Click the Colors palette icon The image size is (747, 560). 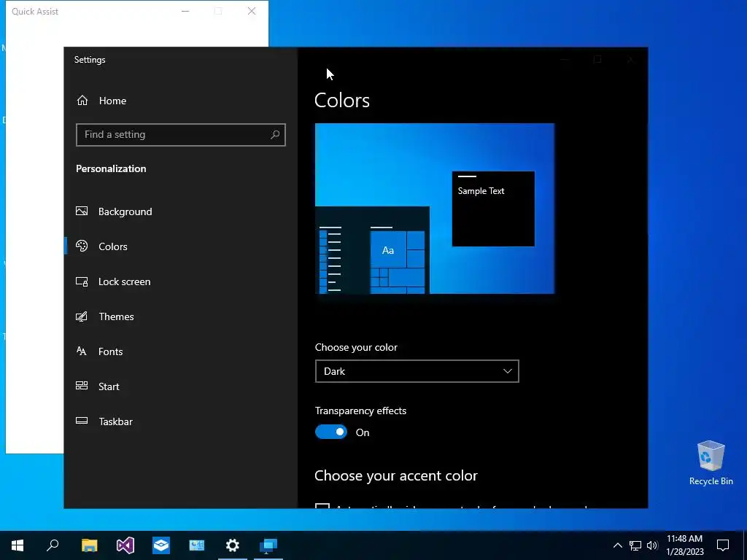(82, 246)
